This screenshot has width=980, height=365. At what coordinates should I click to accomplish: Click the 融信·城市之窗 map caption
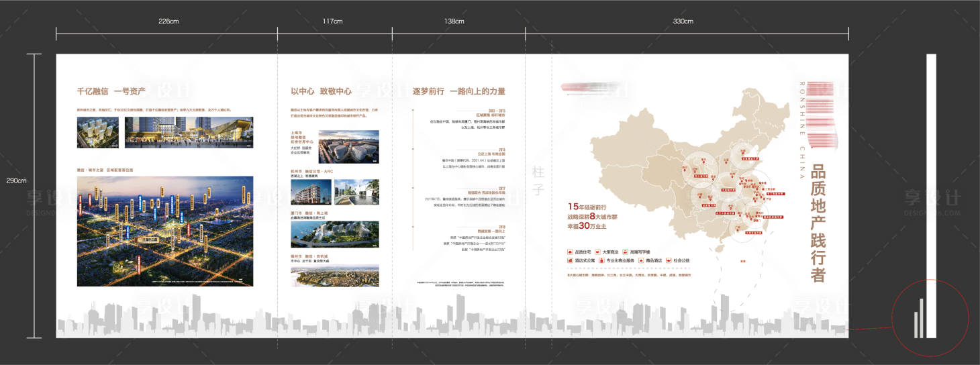(x=104, y=170)
